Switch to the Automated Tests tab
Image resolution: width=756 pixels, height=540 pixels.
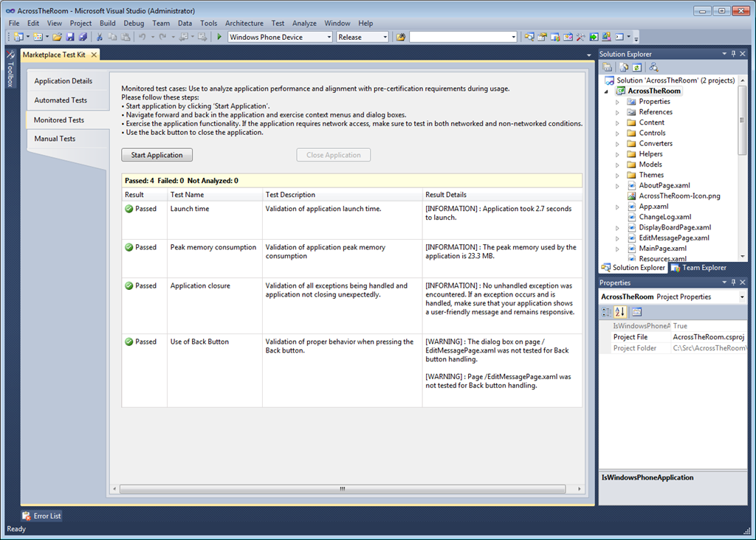61,100
